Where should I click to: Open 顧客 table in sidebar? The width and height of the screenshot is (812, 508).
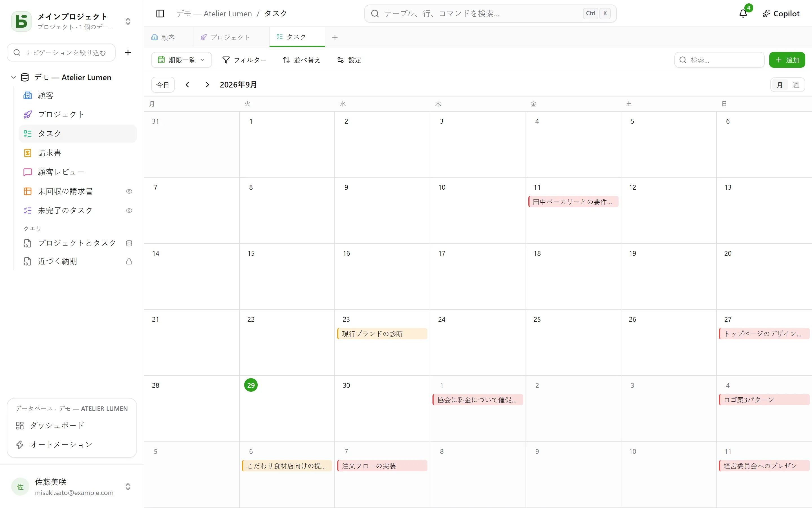tap(78, 95)
